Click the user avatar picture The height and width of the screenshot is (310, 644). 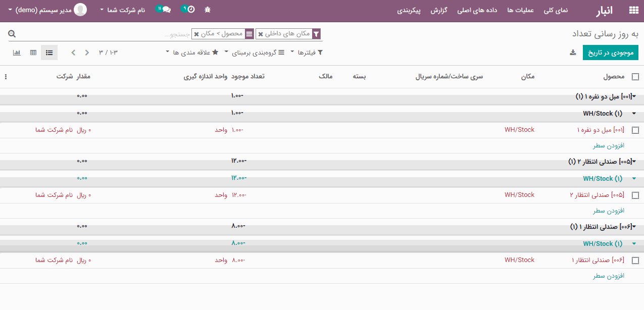point(80,10)
